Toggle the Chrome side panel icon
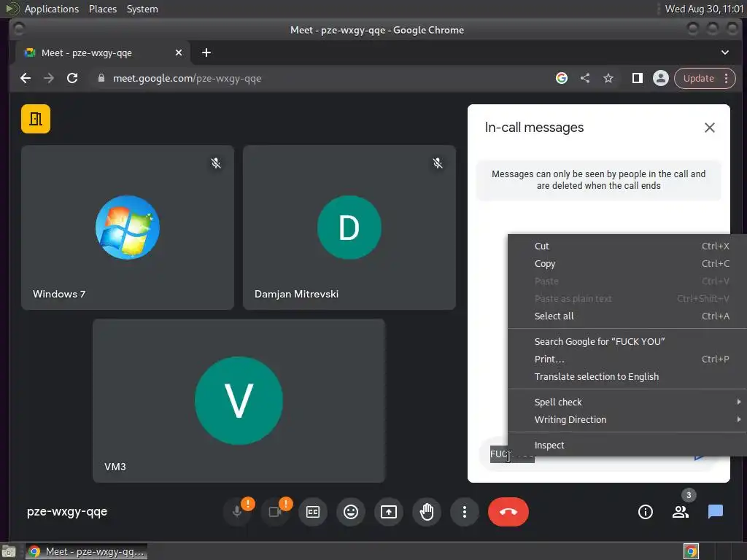Image resolution: width=747 pixels, height=560 pixels. pos(638,78)
